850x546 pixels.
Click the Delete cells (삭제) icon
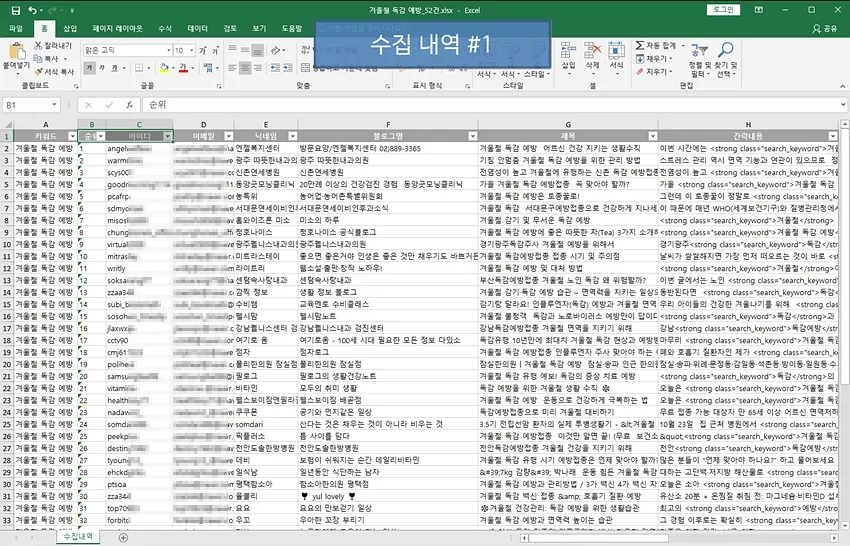592,50
